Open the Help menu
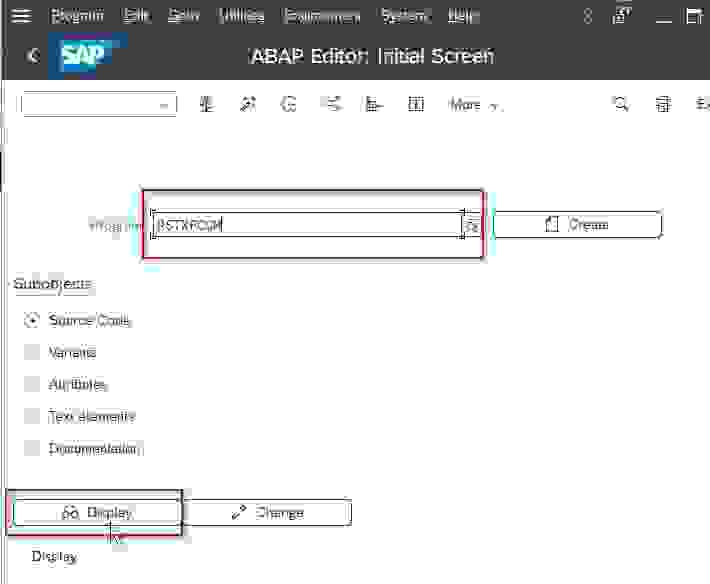Viewport: 710px width, 584px height. click(x=463, y=16)
